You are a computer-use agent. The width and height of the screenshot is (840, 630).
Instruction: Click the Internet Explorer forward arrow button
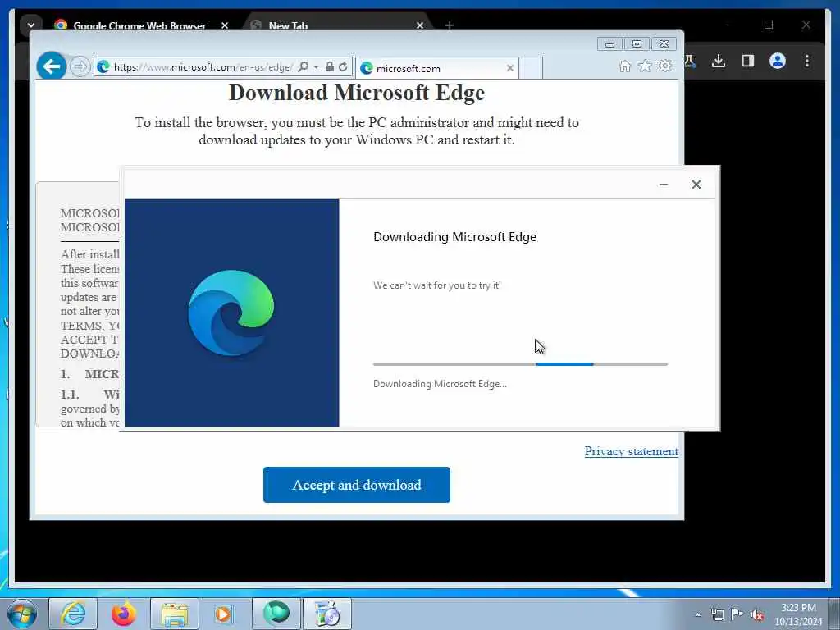click(80, 67)
